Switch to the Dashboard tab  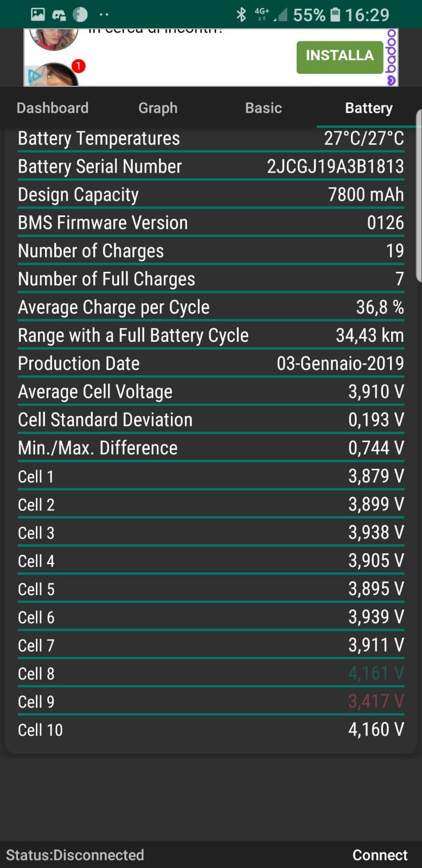(53, 108)
